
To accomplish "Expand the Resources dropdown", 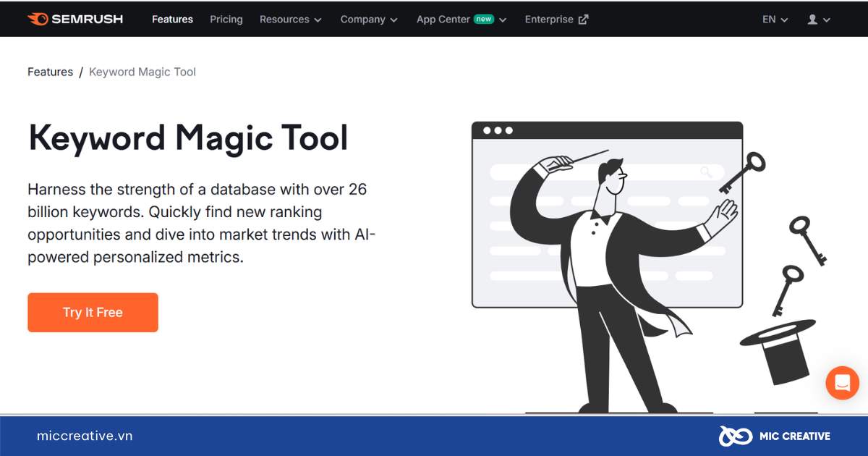I will click(x=291, y=20).
